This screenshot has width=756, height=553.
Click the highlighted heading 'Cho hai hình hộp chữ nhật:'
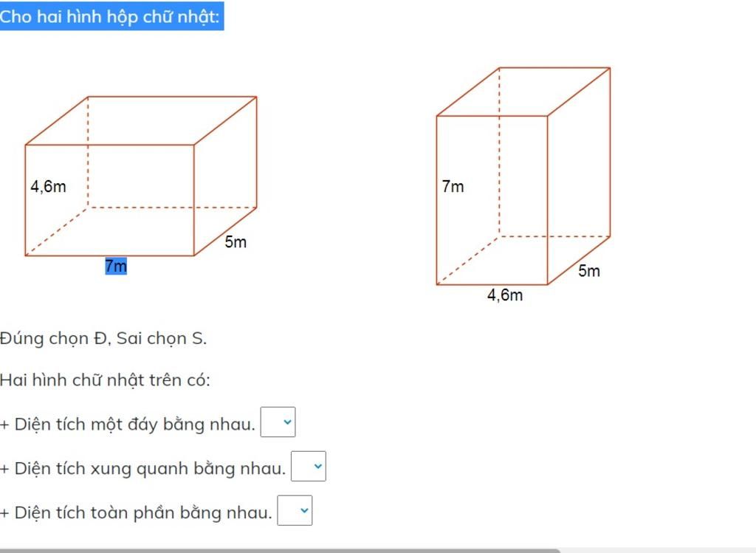[x=110, y=17]
